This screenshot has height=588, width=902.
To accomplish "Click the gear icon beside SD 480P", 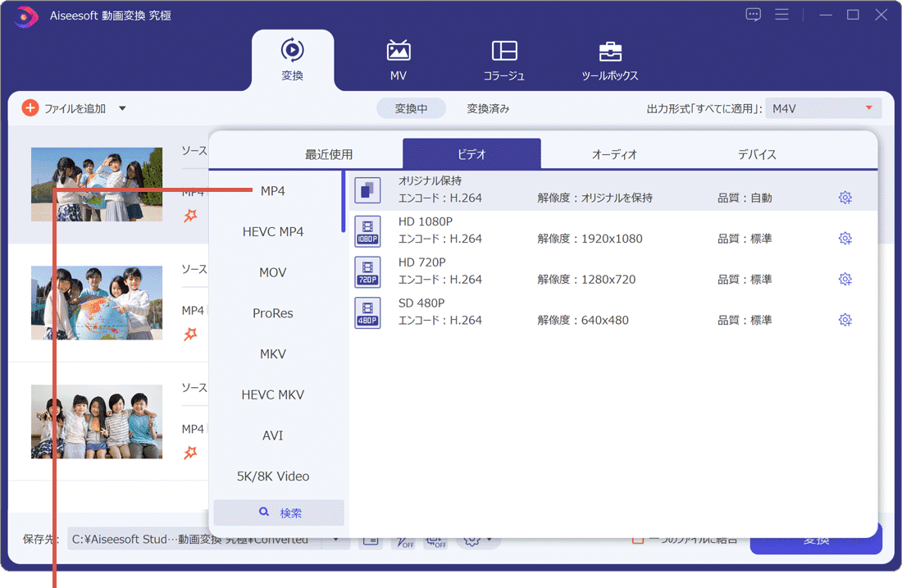I will pyautogui.click(x=845, y=320).
